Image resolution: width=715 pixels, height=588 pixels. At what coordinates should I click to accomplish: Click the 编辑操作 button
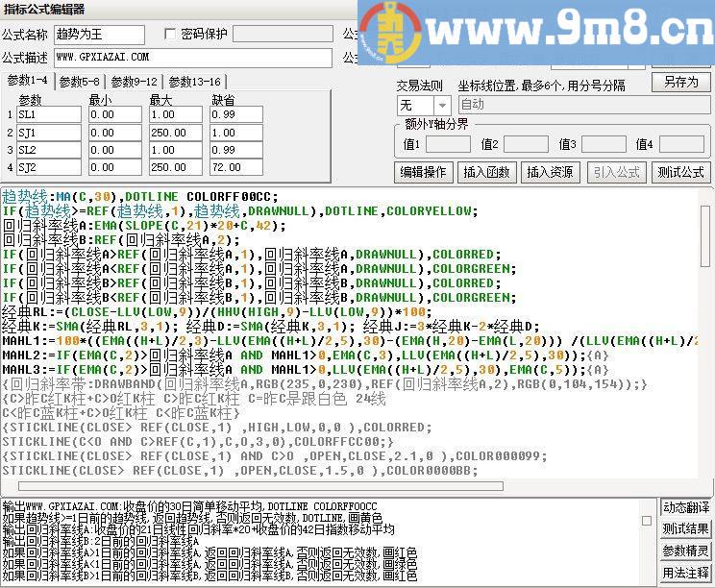coord(424,172)
